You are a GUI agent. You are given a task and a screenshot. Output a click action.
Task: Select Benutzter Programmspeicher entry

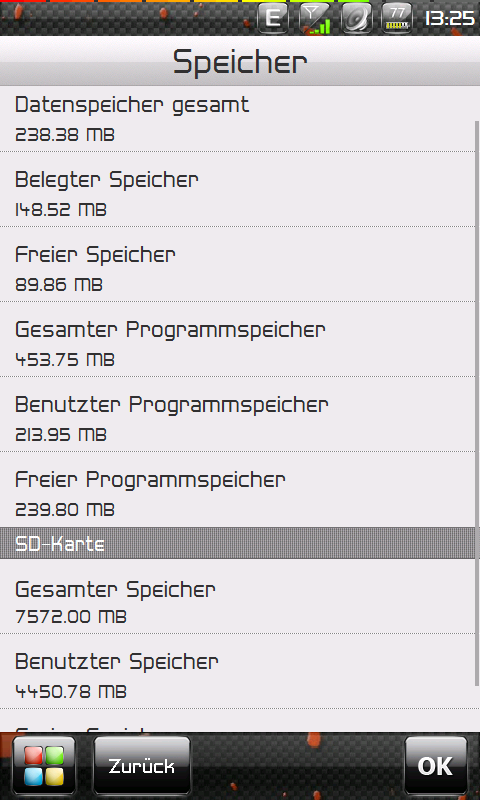click(x=237, y=414)
